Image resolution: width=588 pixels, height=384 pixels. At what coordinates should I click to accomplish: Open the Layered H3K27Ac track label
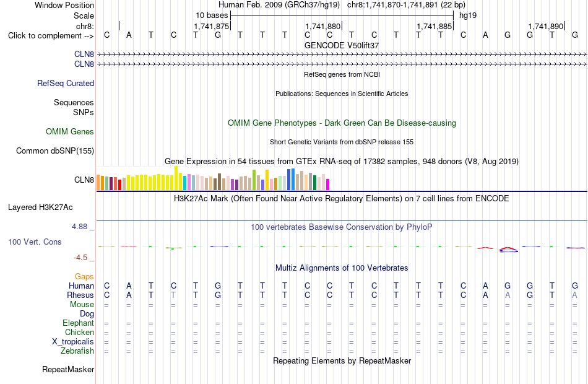tap(40, 207)
